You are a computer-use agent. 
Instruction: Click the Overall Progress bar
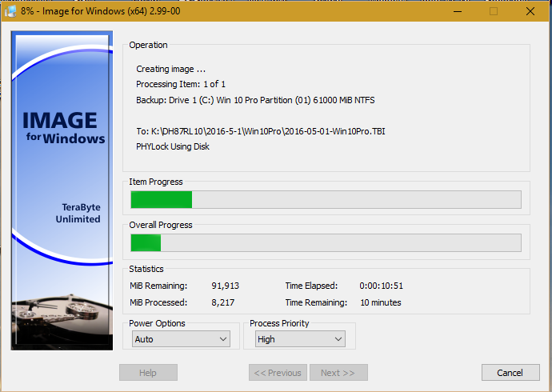(x=326, y=242)
